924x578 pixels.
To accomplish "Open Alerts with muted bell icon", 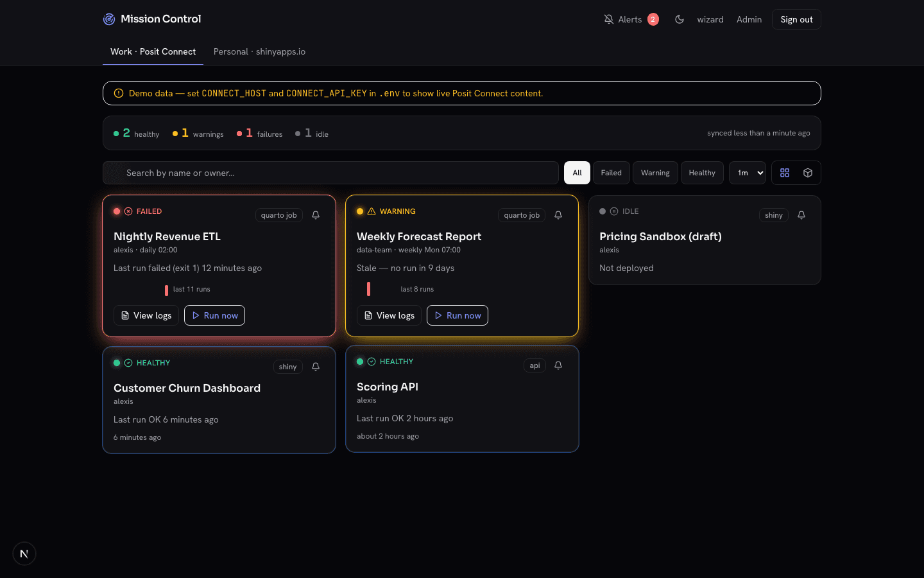I will (622, 19).
